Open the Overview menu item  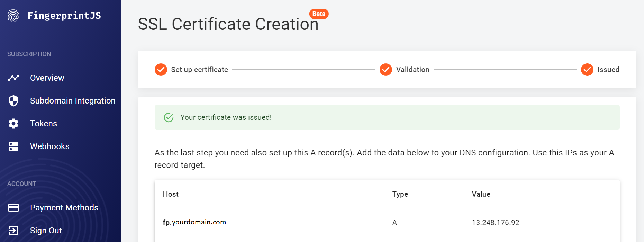[x=47, y=78]
